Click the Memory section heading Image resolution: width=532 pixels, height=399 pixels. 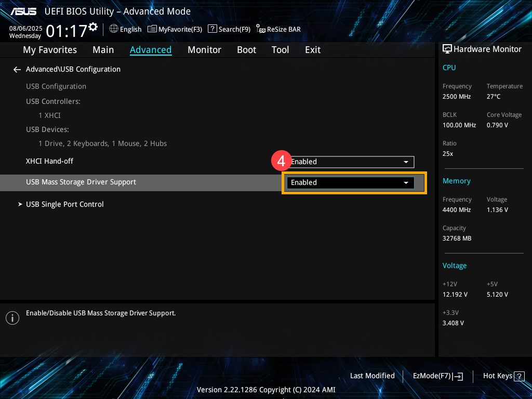tap(456, 181)
